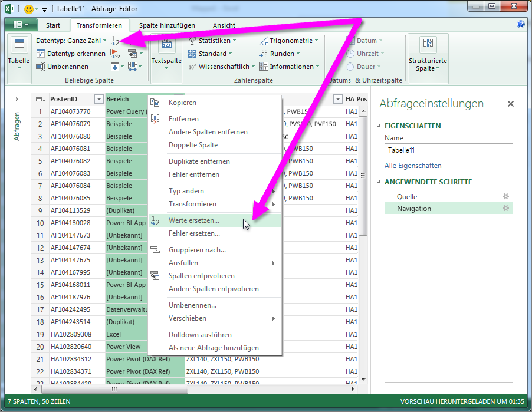Switch to the Start ribbon tab
532x412 pixels.
pos(53,25)
